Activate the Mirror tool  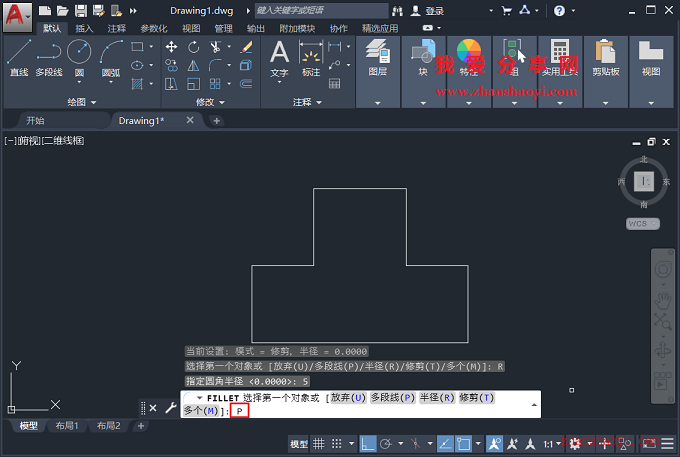pyautogui.click(x=193, y=65)
